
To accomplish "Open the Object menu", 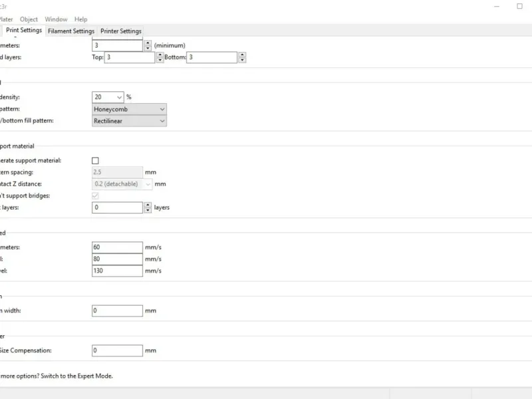I will [x=29, y=19].
